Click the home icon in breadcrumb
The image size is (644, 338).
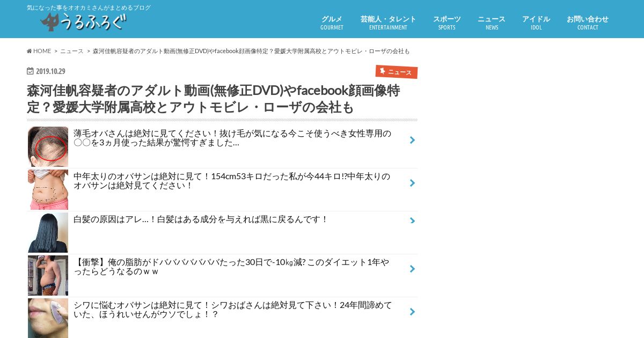pyautogui.click(x=30, y=51)
